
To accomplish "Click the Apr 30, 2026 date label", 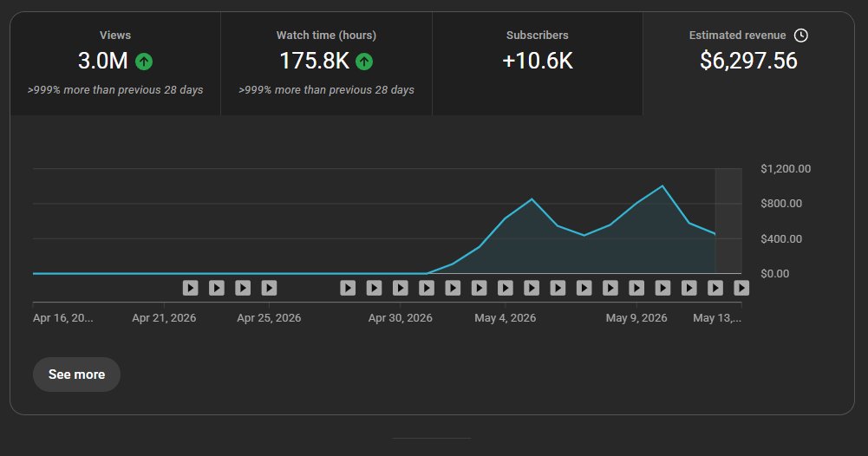I will click(x=401, y=317).
